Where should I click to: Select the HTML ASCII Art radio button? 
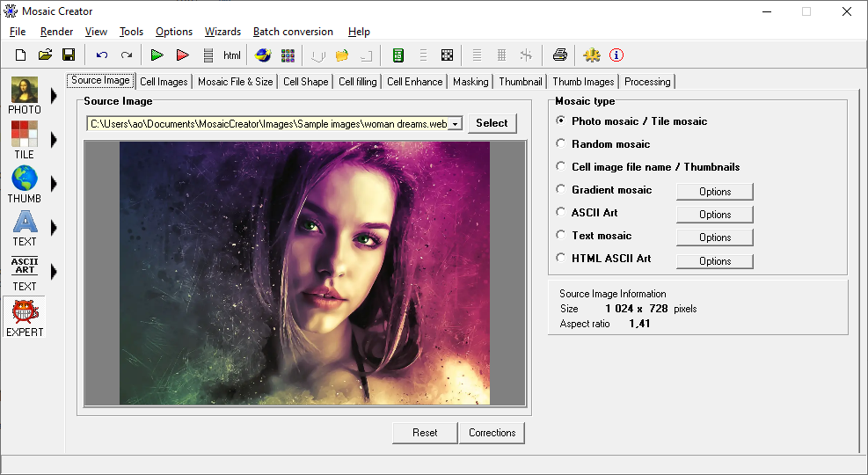click(x=561, y=258)
